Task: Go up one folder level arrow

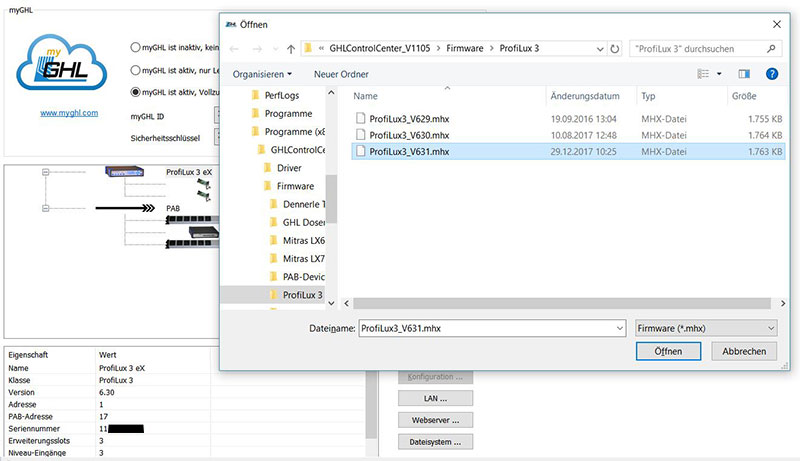Action: click(x=290, y=47)
